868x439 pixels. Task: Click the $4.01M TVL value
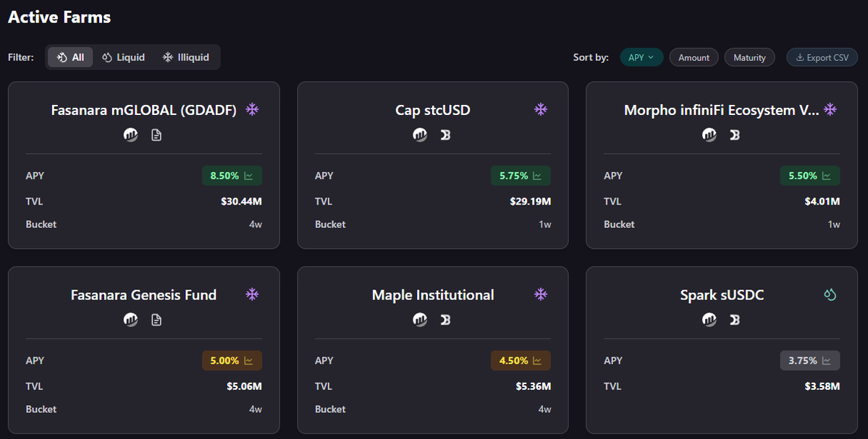pyautogui.click(x=822, y=201)
